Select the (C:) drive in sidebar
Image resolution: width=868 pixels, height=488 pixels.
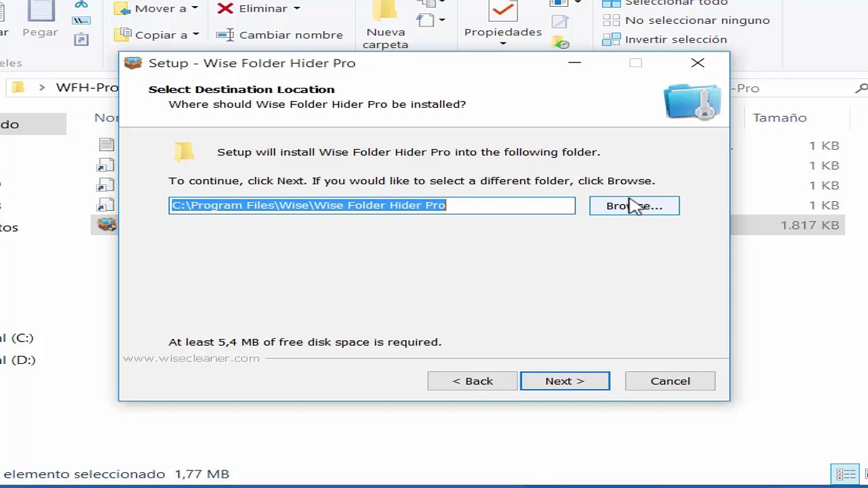click(17, 338)
